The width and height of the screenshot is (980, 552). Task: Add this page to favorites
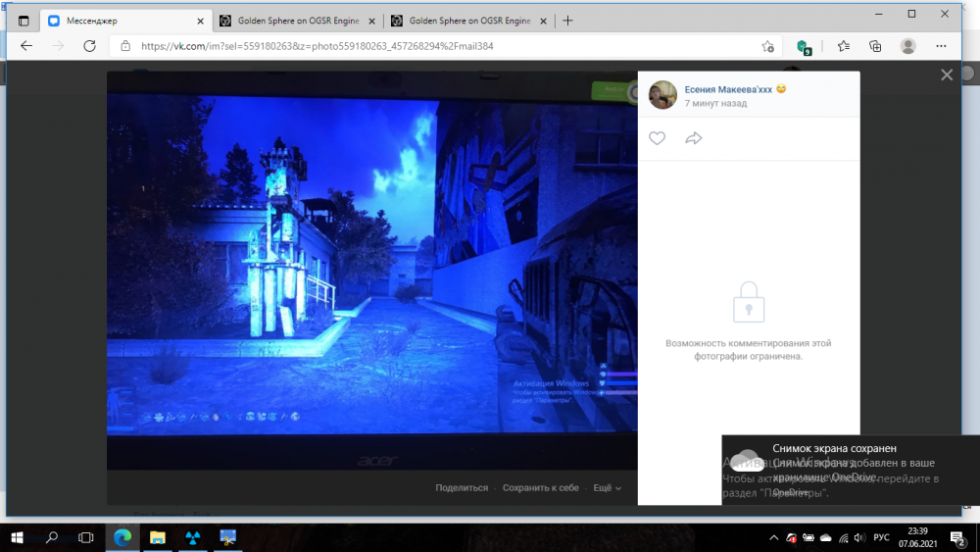[x=768, y=46]
